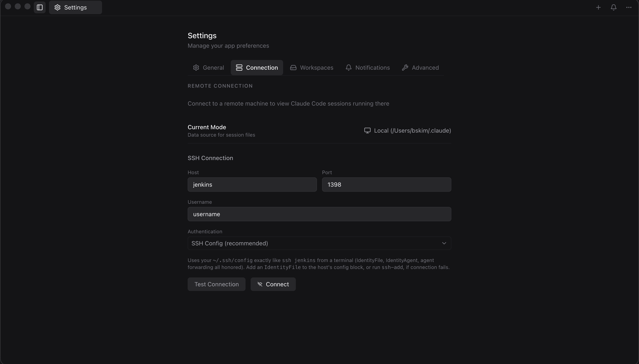639x364 pixels.
Task: Click the gear icon in Settings title tab
Action: [x=57, y=7]
